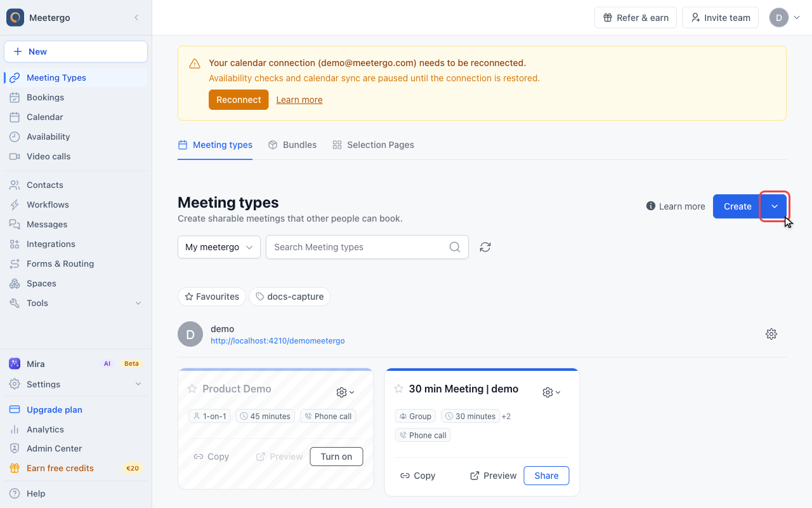Expand the Settings submenu
The height and width of the screenshot is (508, 812).
click(76, 384)
